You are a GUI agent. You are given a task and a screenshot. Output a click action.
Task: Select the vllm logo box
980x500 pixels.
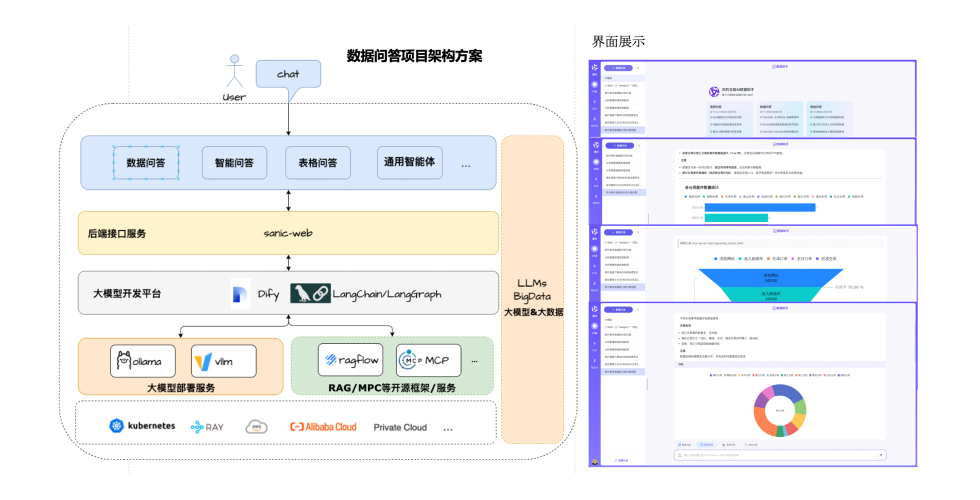click(x=223, y=360)
